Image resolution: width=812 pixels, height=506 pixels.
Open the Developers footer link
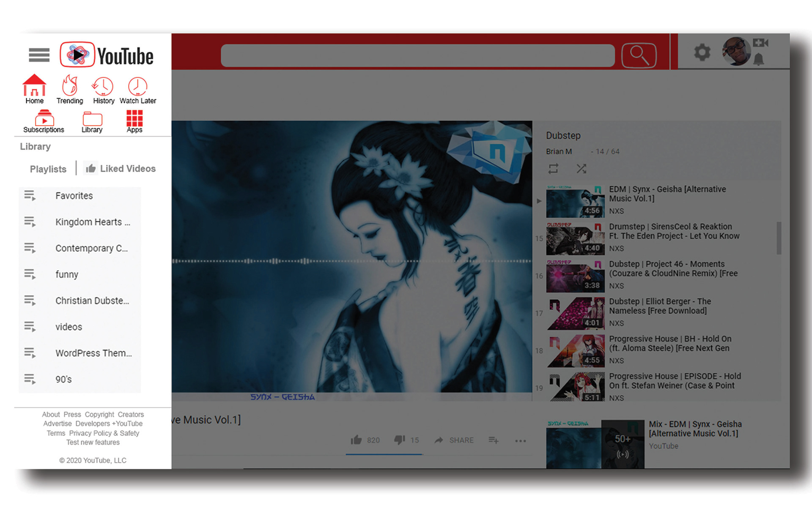click(93, 424)
